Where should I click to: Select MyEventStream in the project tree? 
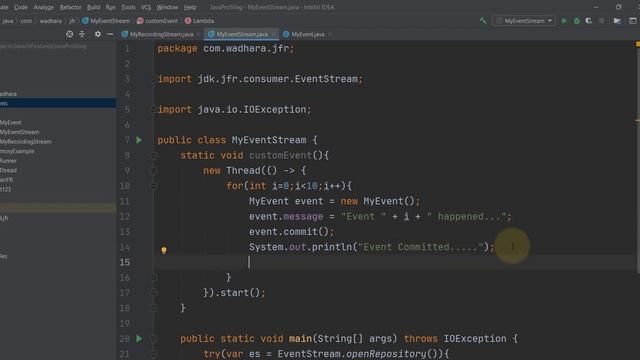point(20,132)
